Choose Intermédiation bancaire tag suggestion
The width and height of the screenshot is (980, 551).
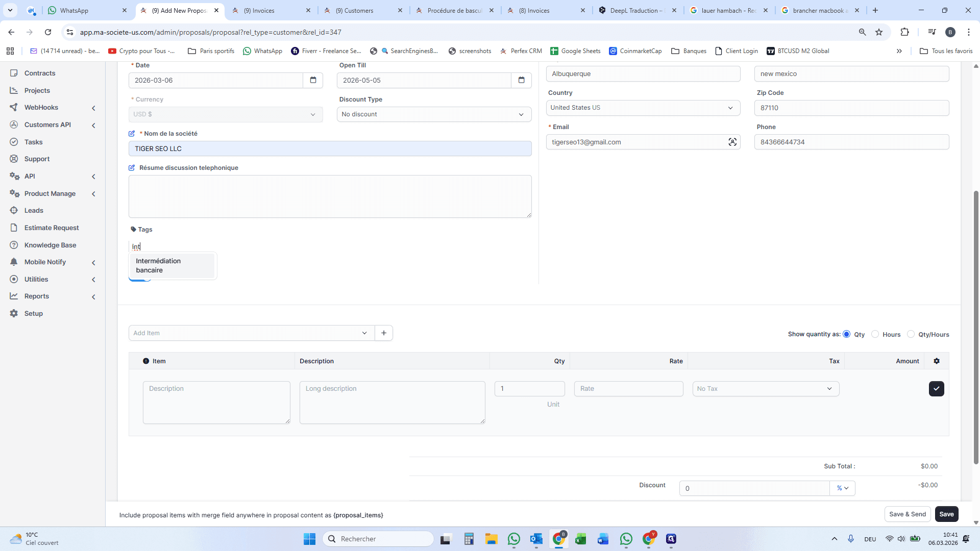click(172, 266)
